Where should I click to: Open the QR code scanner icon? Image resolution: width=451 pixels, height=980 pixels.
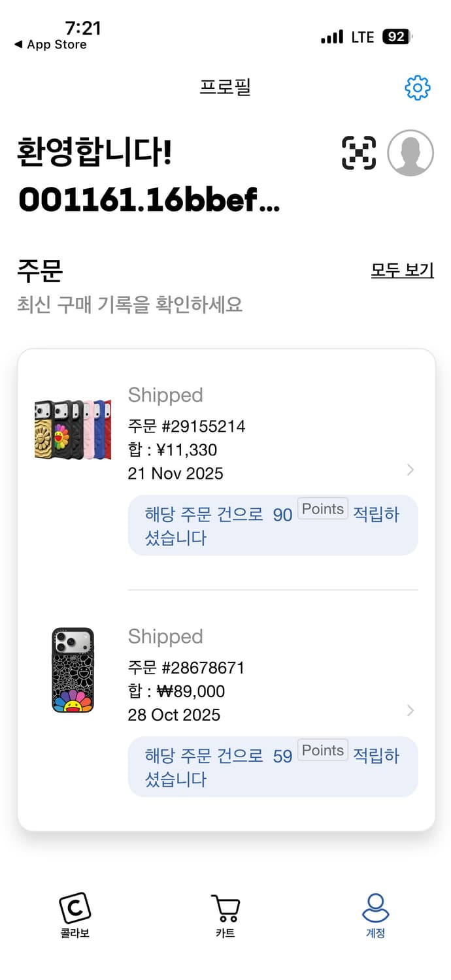click(358, 152)
